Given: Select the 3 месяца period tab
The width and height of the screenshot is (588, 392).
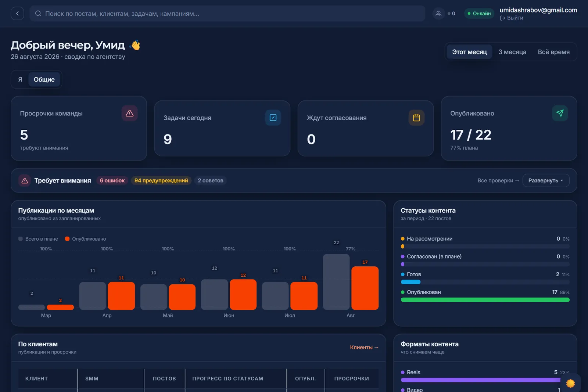Looking at the screenshot, I should pos(512,52).
